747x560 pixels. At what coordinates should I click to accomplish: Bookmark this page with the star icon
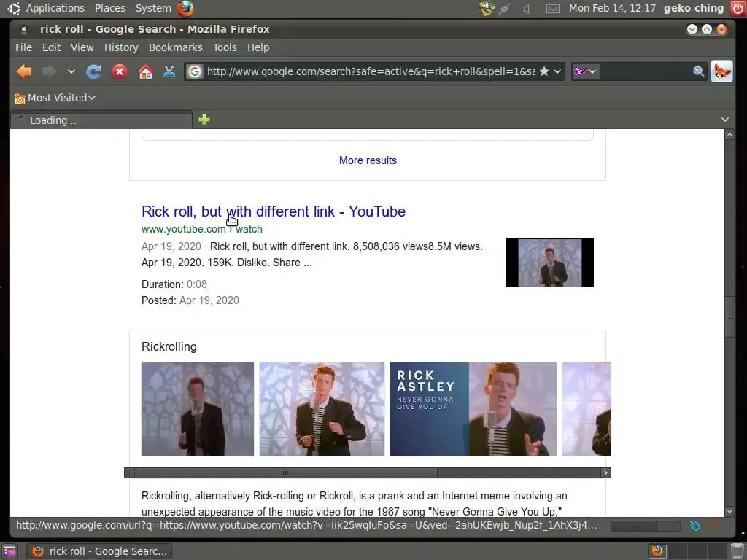click(x=544, y=72)
